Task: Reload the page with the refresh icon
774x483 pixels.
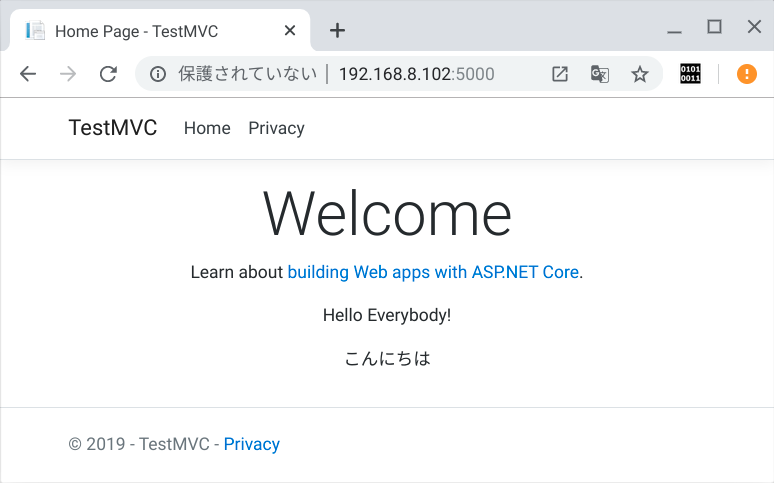Action: coord(108,74)
